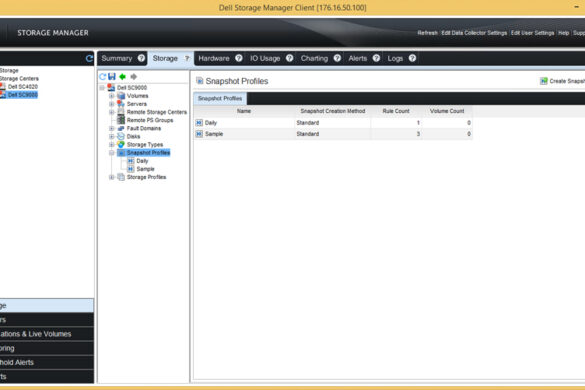Open the Alerts tab
585x390 pixels.
[x=357, y=58]
